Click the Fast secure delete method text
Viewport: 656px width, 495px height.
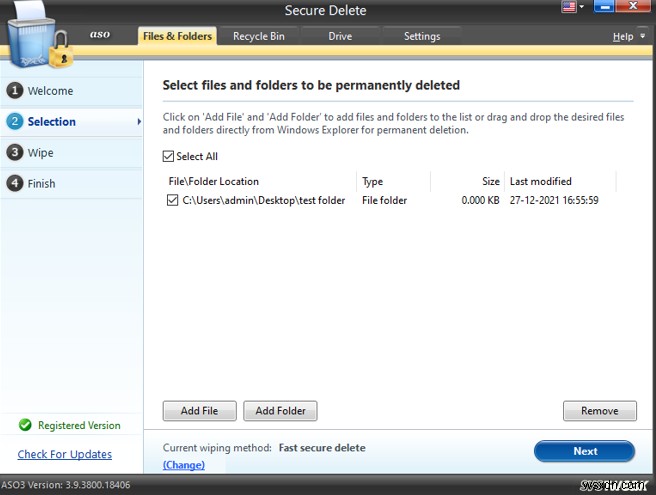322,448
